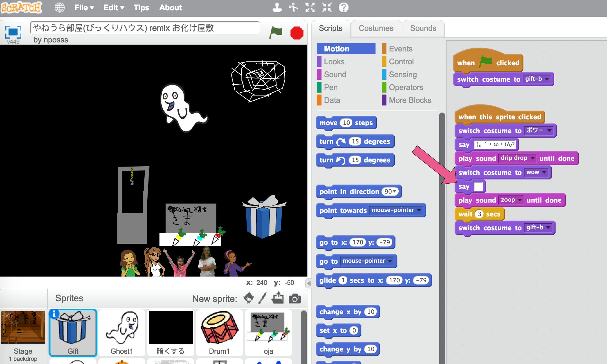Screen dimensions: 607x364
Task: Paint a new sprite
Action: tap(263, 298)
